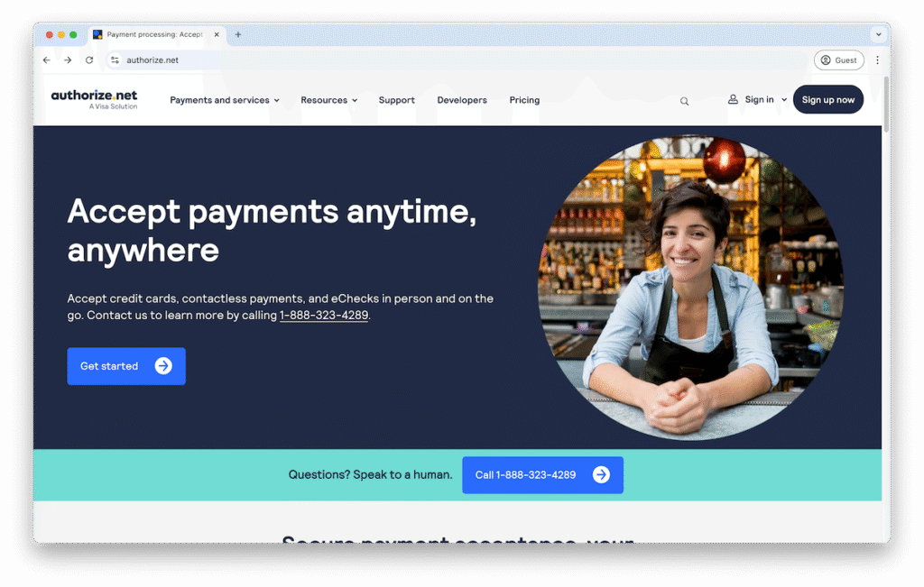Click the authorize.net logo
This screenshot has width=924, height=587.
point(94,99)
